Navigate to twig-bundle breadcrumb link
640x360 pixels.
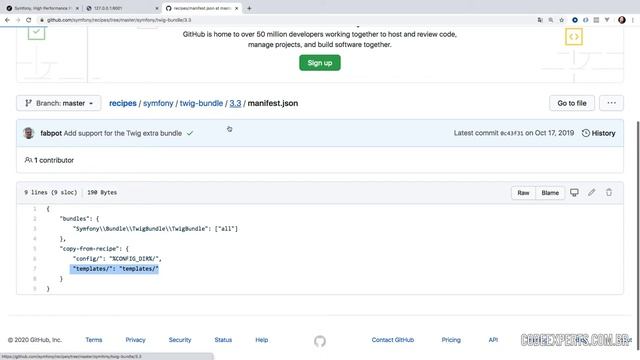(x=201, y=103)
